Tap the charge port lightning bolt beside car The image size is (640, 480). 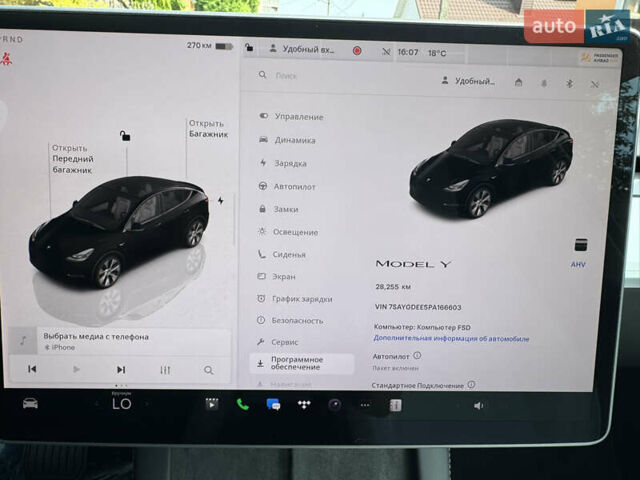(220, 200)
